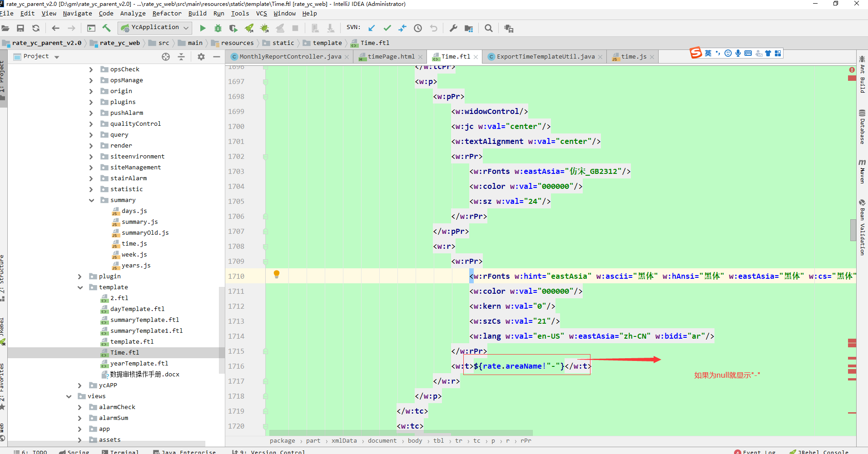
Task: Open the Database side panel
Action: 862,127
